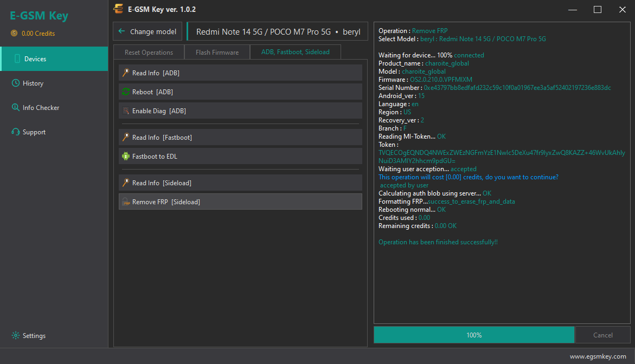Switch to Reset Operations tab
This screenshot has height=364, width=635.
149,52
